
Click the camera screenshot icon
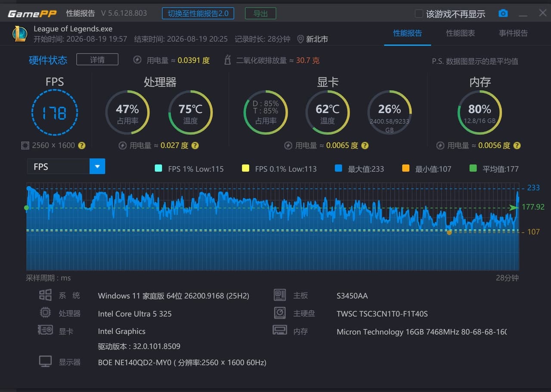pos(503,13)
